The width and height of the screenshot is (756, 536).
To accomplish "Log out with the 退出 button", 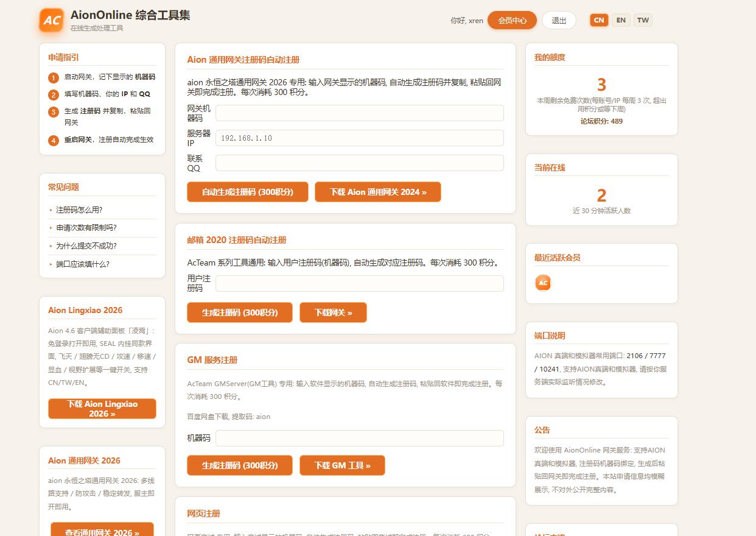I will tap(559, 20).
